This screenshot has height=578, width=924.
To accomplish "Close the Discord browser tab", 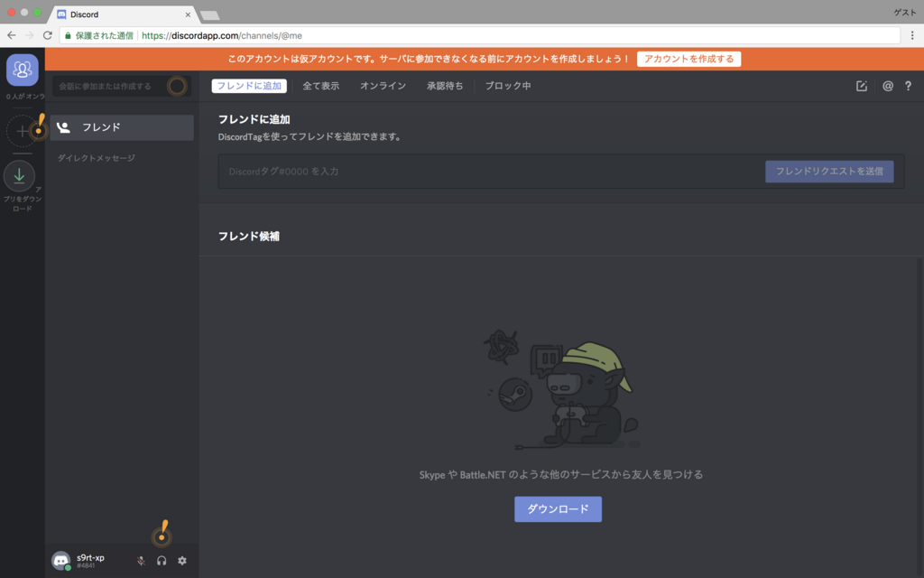I will [x=188, y=14].
